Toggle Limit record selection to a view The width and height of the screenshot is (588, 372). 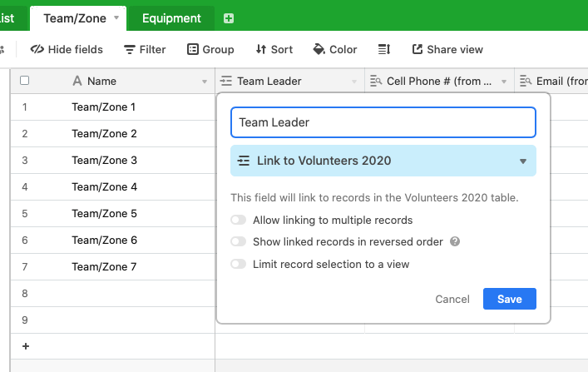tap(239, 264)
